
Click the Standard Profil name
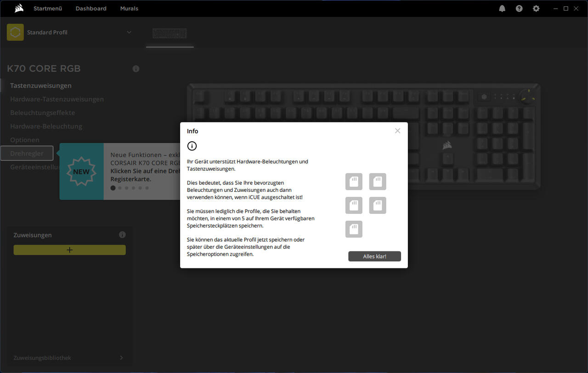(47, 32)
